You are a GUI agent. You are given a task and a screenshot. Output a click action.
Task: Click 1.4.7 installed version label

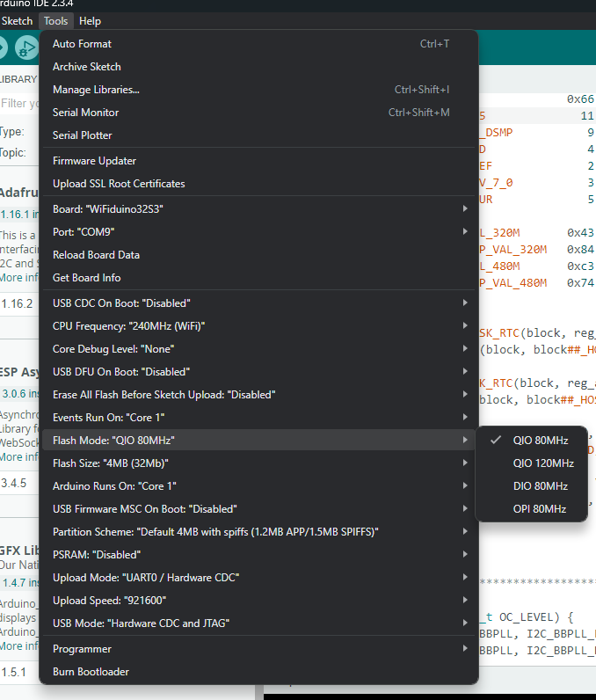20,582
